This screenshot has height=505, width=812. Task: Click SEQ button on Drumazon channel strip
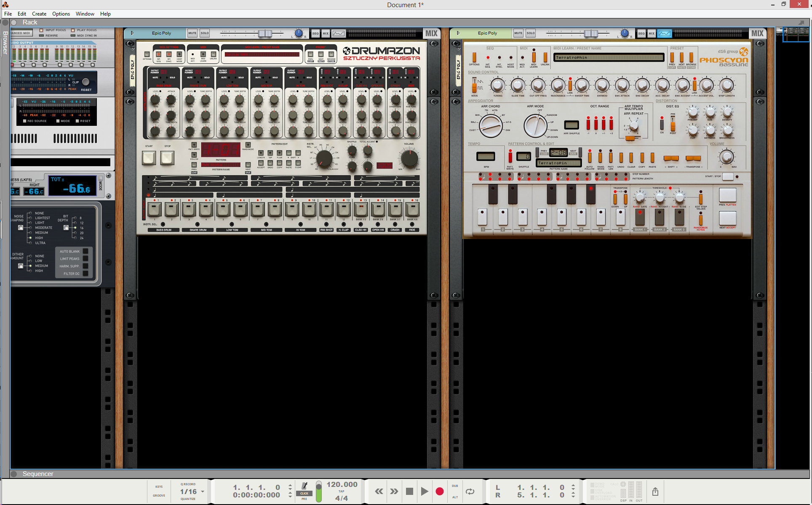pos(315,33)
